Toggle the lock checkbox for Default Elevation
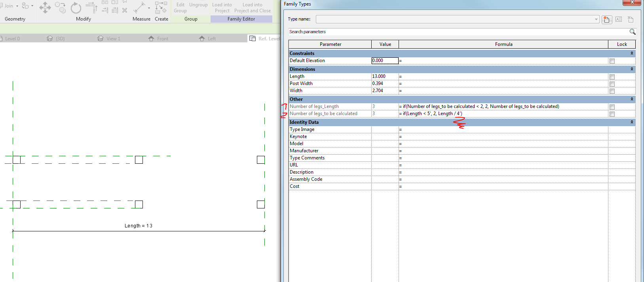 [612, 61]
